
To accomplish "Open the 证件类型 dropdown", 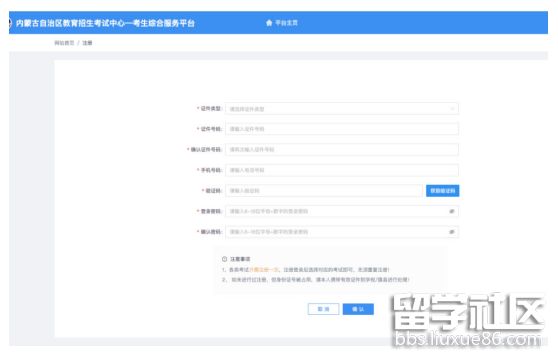I will 342,109.
